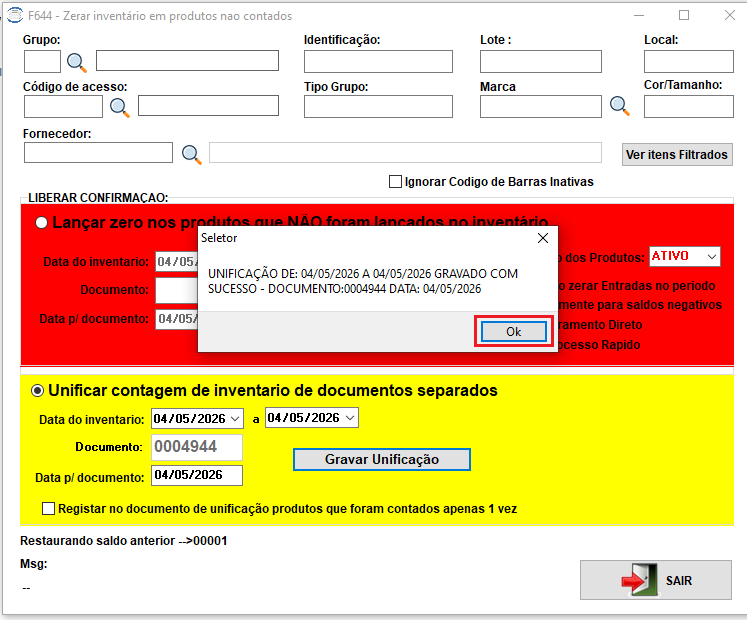Enable Ignorar Codigo de Barras Inativas checkbox
Viewport: 747px width, 620px height.
tap(395, 182)
